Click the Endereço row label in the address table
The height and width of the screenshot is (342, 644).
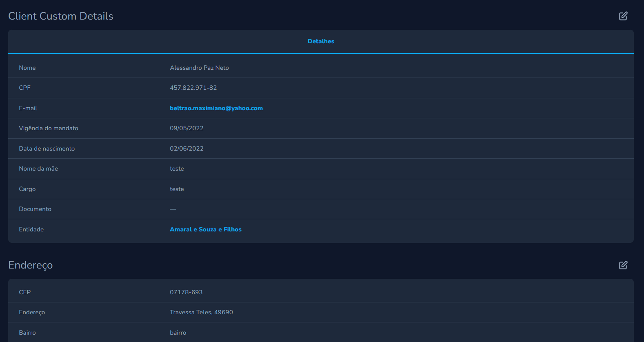32,312
